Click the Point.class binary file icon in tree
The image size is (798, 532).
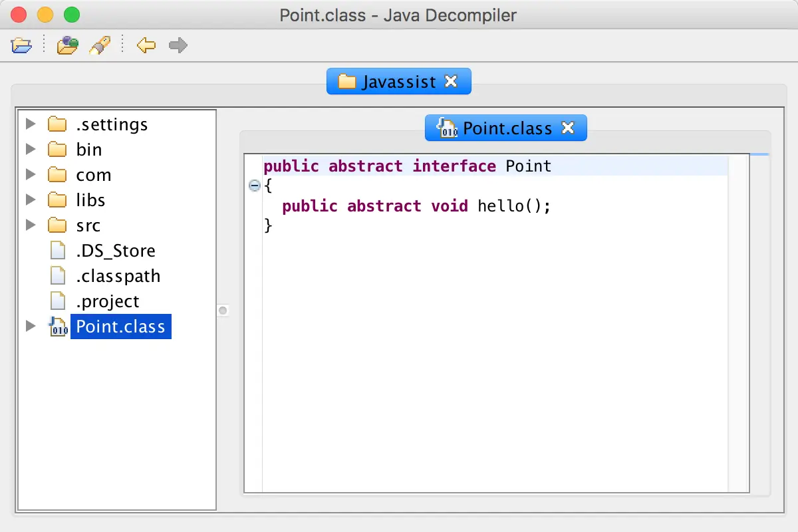pyautogui.click(x=59, y=327)
